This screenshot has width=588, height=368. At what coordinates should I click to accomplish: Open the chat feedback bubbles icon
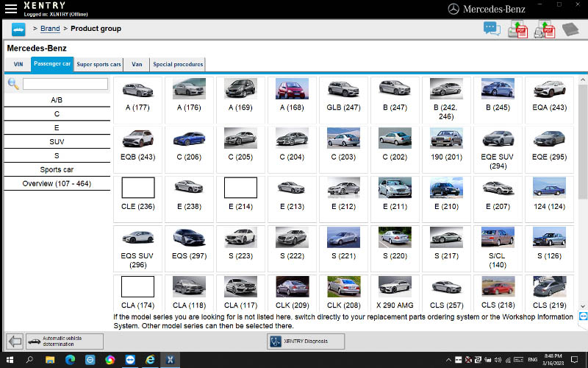492,29
